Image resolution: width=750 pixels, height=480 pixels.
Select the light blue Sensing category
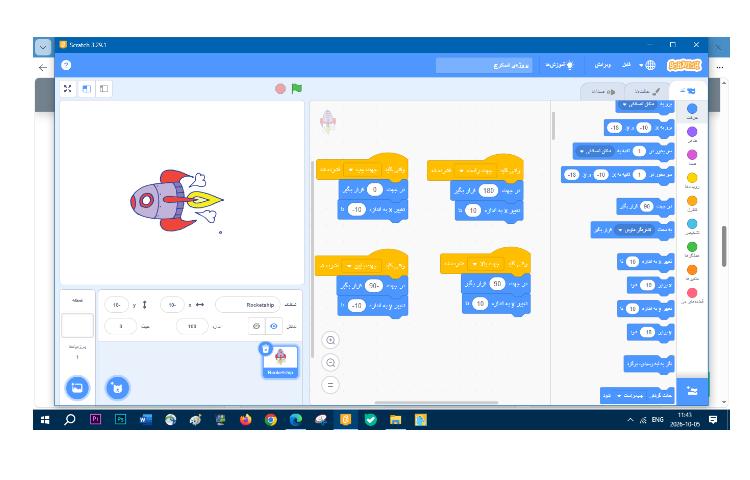(692, 226)
